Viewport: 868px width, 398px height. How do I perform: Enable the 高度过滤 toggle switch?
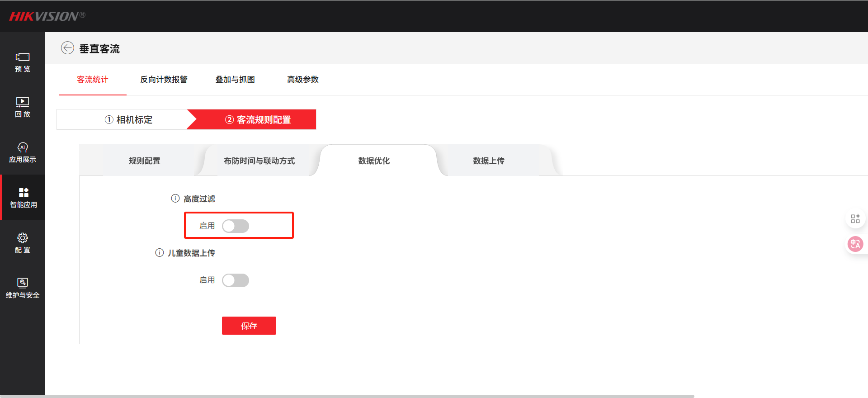click(236, 226)
